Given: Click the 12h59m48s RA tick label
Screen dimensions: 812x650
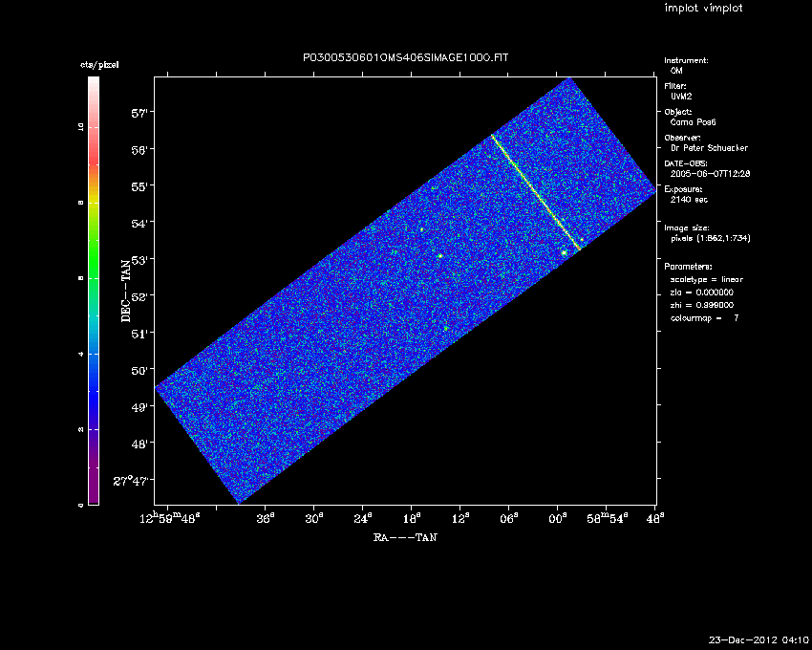Looking at the screenshot, I should pyautogui.click(x=170, y=518).
